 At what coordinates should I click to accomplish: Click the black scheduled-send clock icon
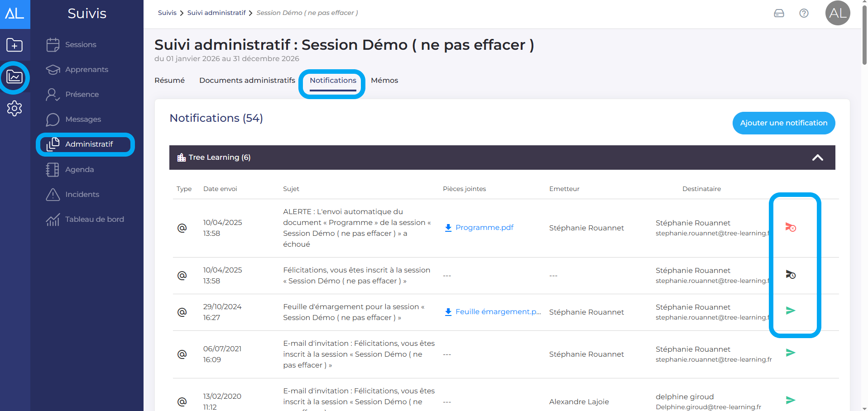[790, 275]
